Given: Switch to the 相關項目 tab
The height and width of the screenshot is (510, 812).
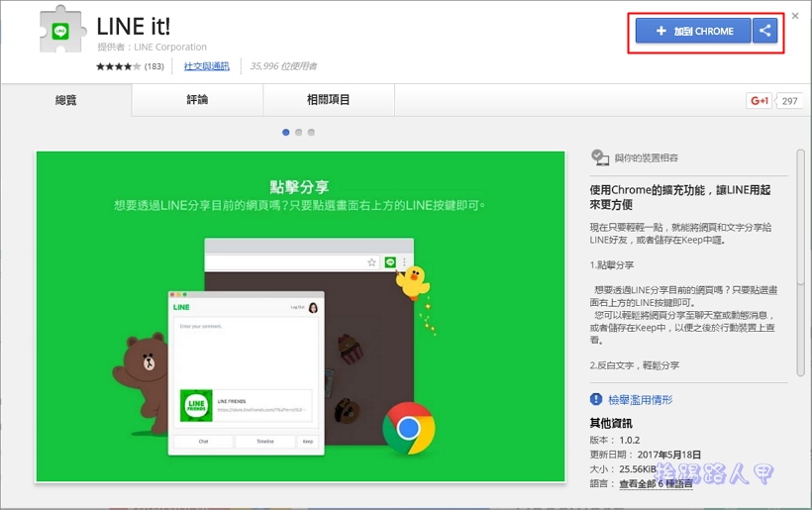Looking at the screenshot, I should coord(329,99).
